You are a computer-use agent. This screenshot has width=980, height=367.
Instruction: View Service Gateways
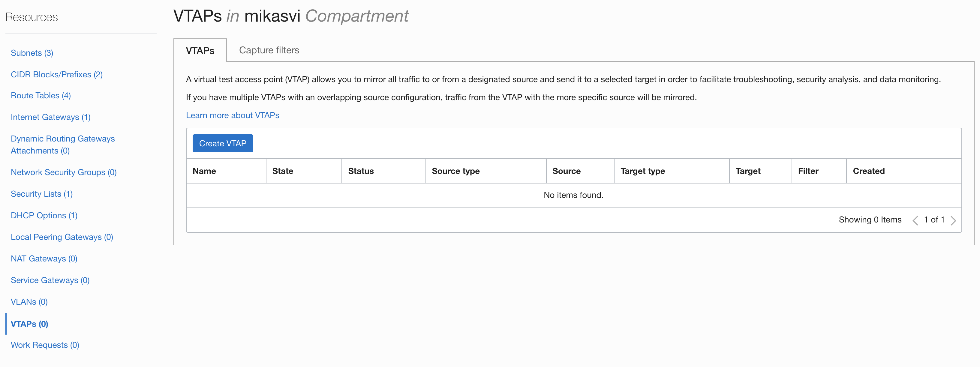pyautogui.click(x=50, y=280)
